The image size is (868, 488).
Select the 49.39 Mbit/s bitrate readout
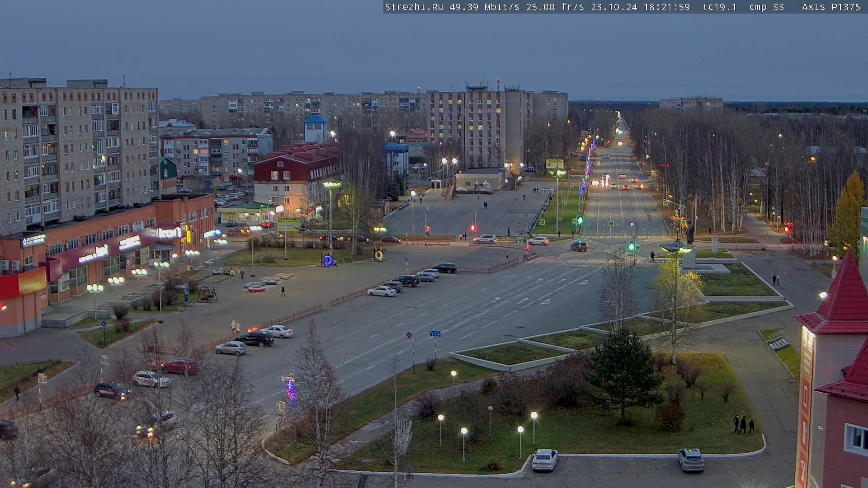(x=484, y=7)
